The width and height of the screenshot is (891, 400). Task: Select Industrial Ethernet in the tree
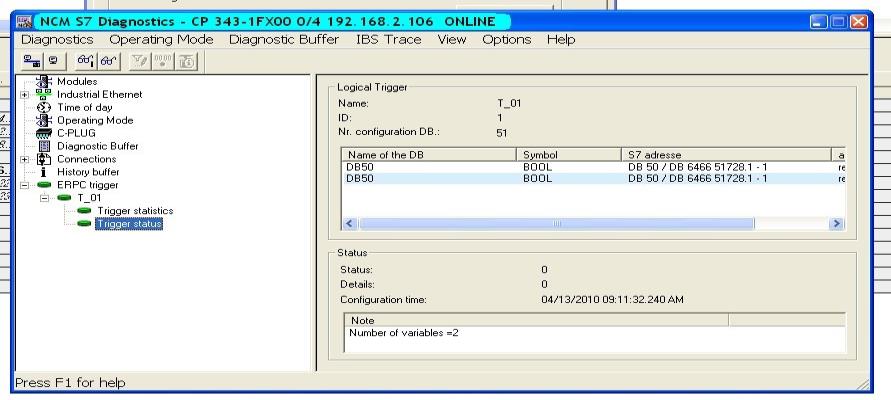[100, 94]
